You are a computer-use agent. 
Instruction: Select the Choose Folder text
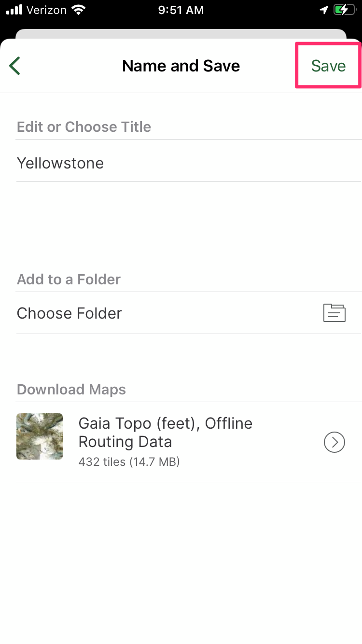pos(69,313)
